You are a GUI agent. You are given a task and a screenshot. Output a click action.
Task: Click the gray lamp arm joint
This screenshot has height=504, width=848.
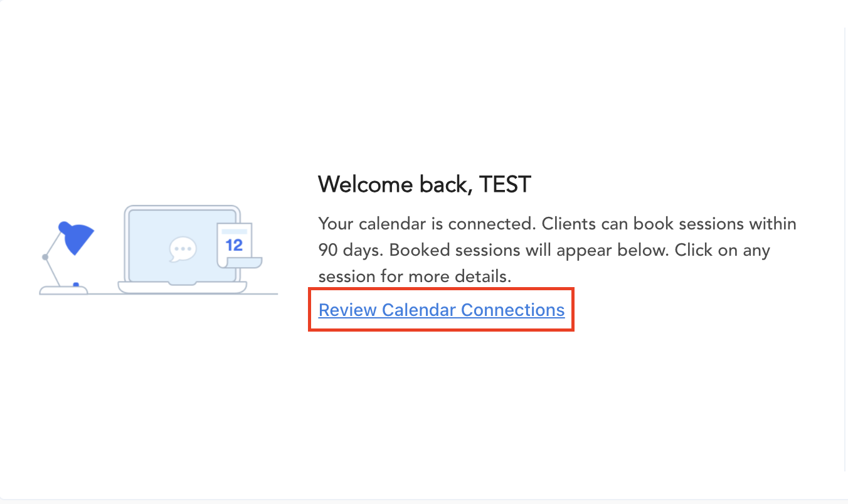(45, 257)
